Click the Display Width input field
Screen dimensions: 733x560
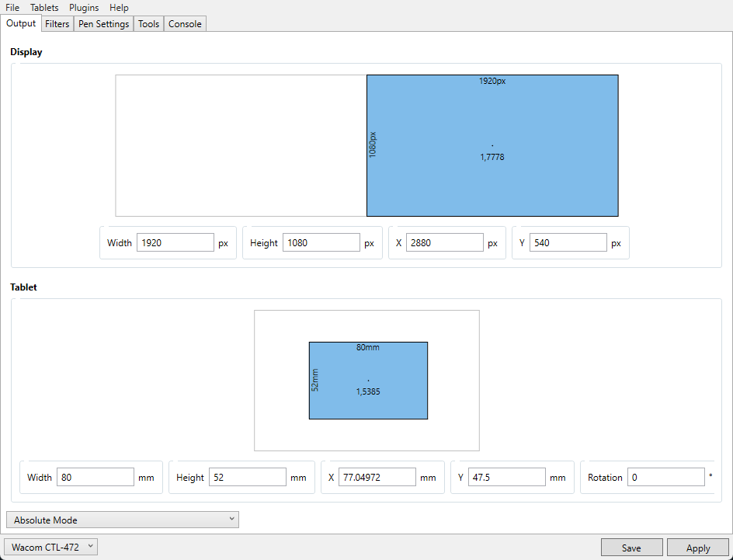coord(175,243)
